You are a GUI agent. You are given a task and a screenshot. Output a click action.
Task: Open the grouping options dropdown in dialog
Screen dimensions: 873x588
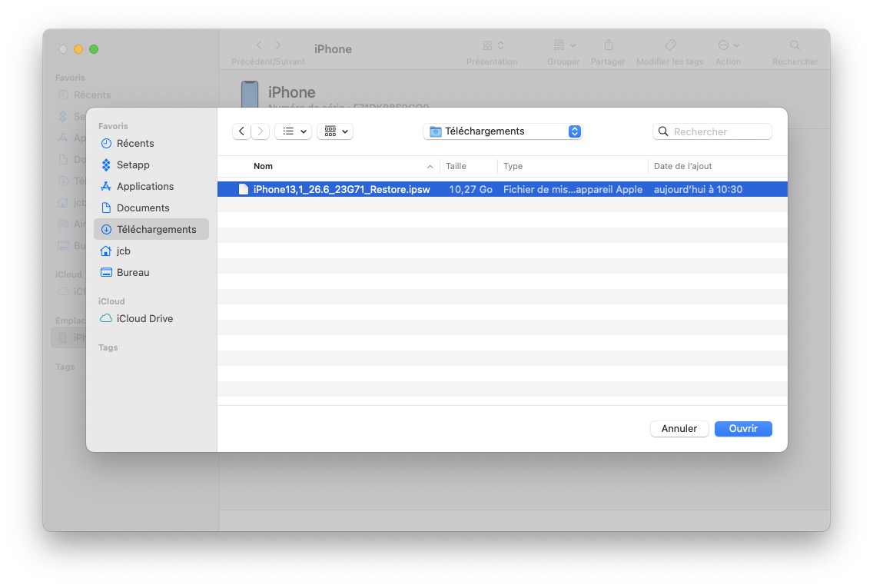[335, 131]
